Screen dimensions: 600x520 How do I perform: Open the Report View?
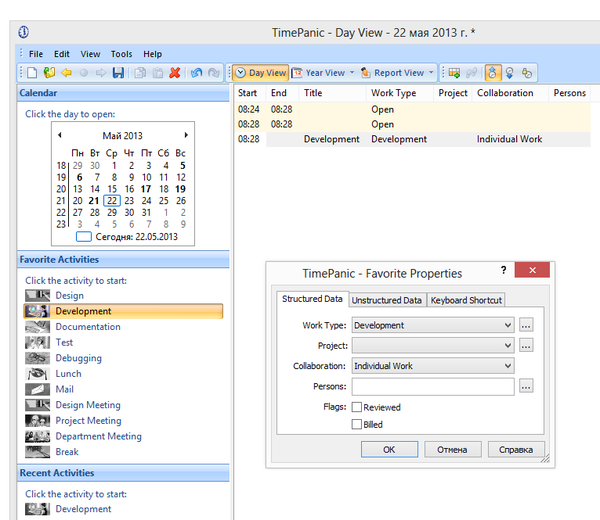tap(393, 73)
